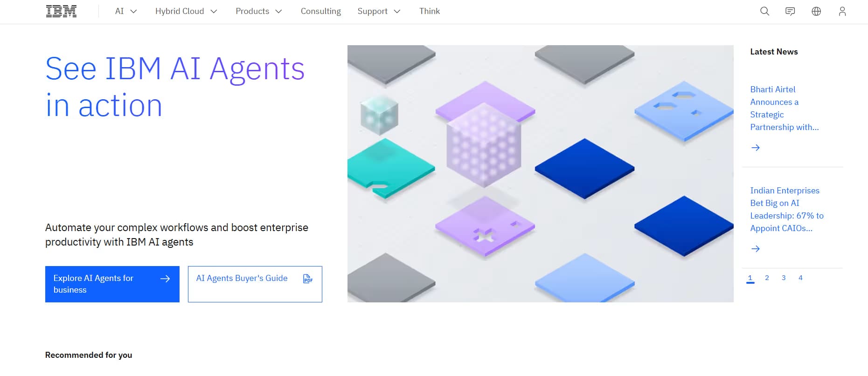The width and height of the screenshot is (868, 376).
Task: Expand the Support menu
Action: point(379,11)
